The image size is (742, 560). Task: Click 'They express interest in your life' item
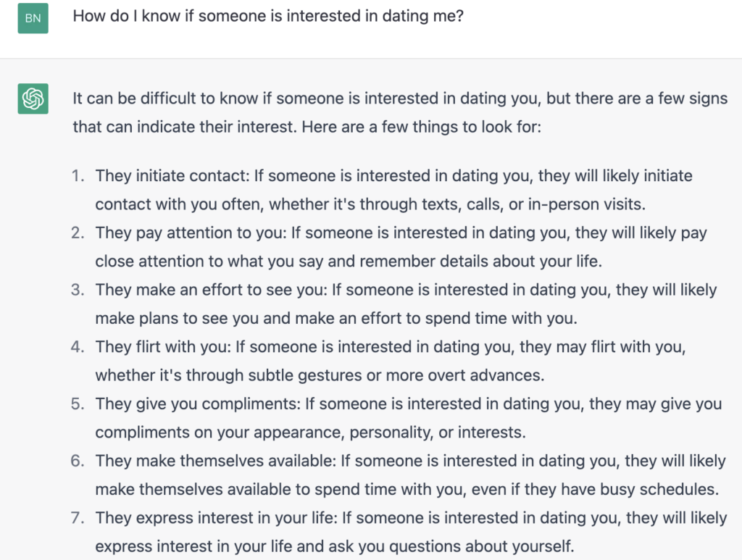click(411, 532)
